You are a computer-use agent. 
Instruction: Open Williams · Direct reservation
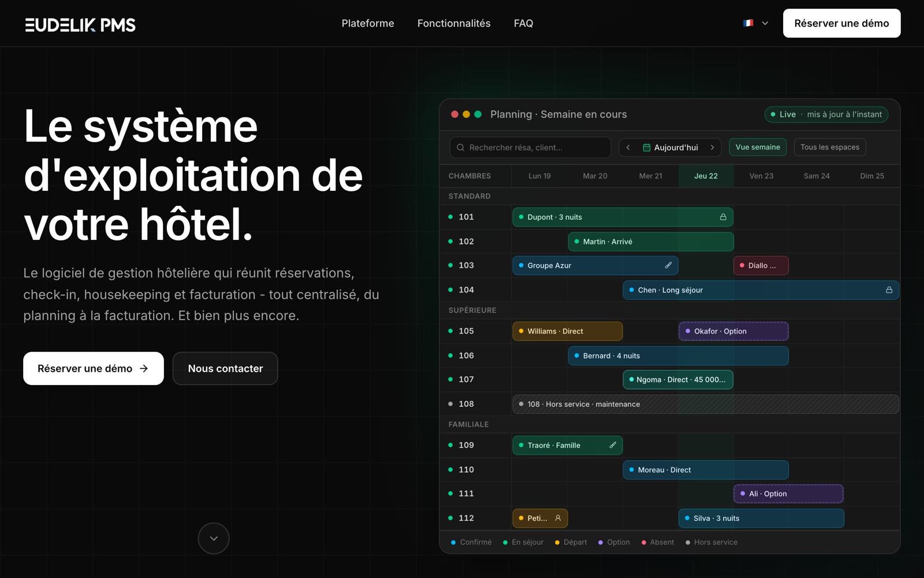568,331
